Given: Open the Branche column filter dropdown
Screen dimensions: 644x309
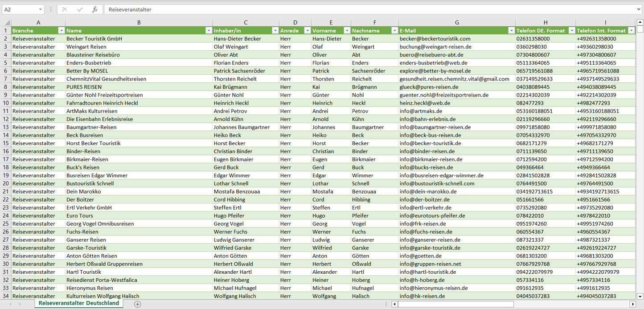Looking at the screenshot, I should 61,31.
